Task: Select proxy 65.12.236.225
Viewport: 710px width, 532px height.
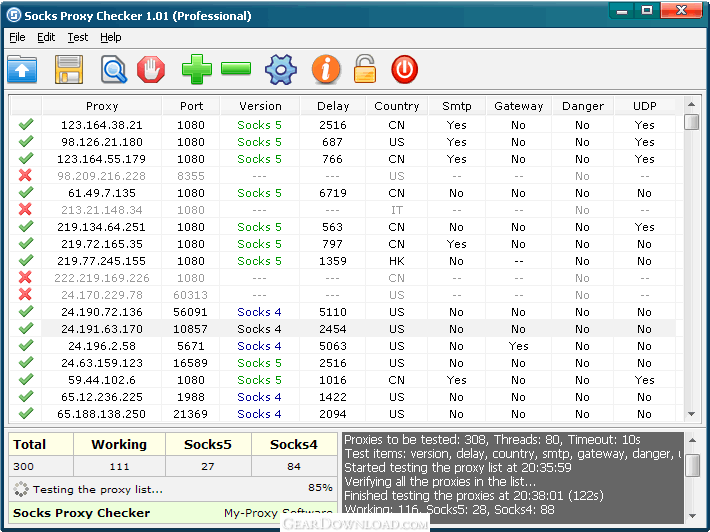Action: tap(102, 397)
